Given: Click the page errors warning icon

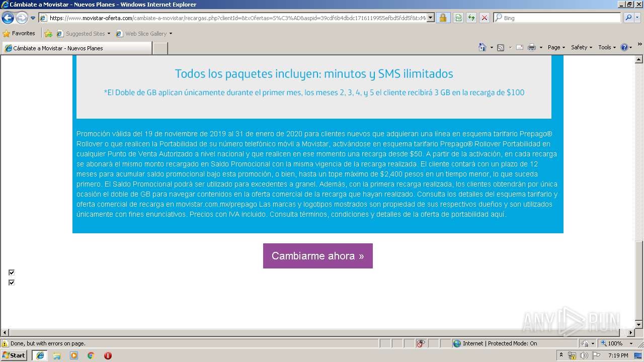Looking at the screenshot, I should pos(5,344).
